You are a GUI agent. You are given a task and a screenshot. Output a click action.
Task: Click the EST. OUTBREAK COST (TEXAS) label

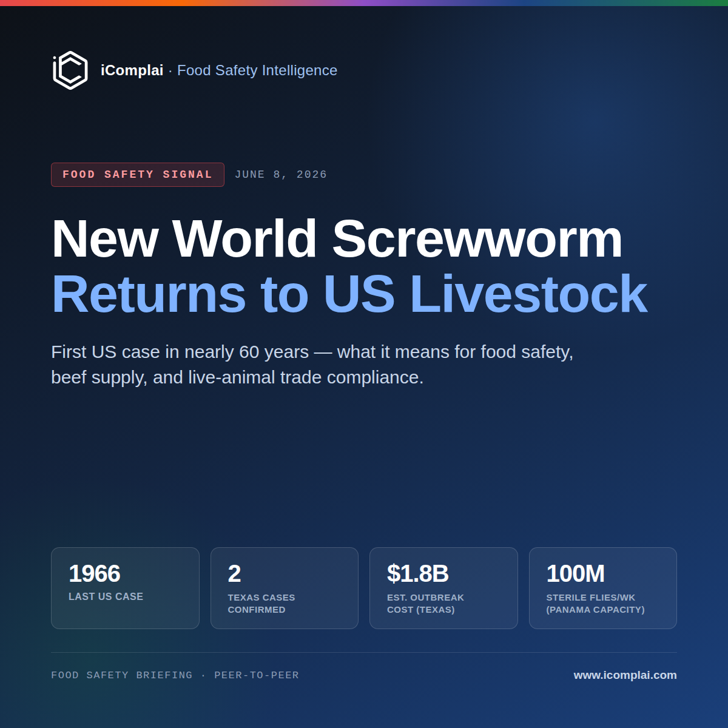426,604
